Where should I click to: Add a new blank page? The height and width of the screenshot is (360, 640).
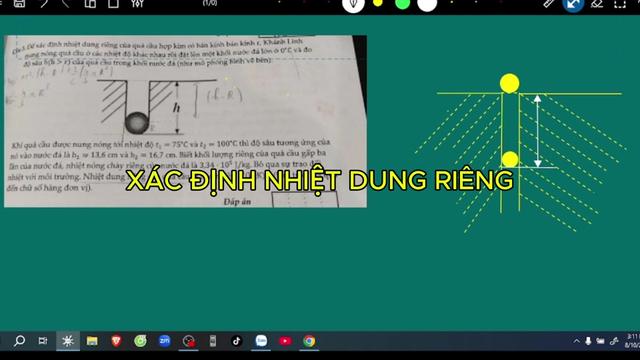coord(113,4)
